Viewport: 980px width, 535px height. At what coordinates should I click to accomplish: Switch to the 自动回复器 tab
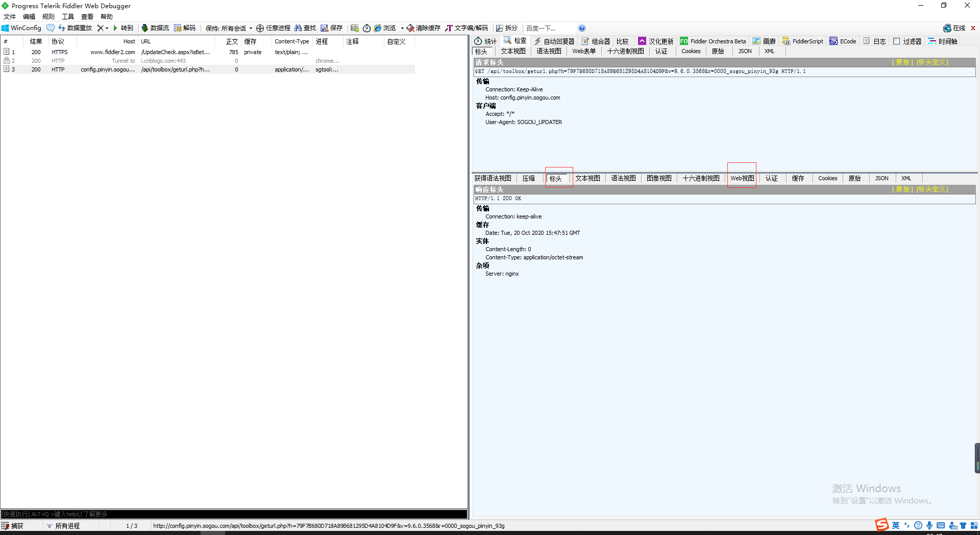click(554, 41)
